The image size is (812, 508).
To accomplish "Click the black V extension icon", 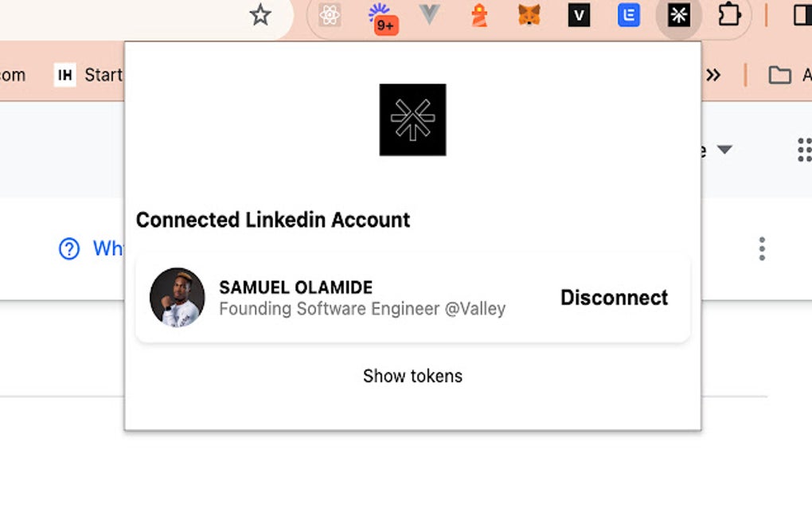I will [x=579, y=15].
